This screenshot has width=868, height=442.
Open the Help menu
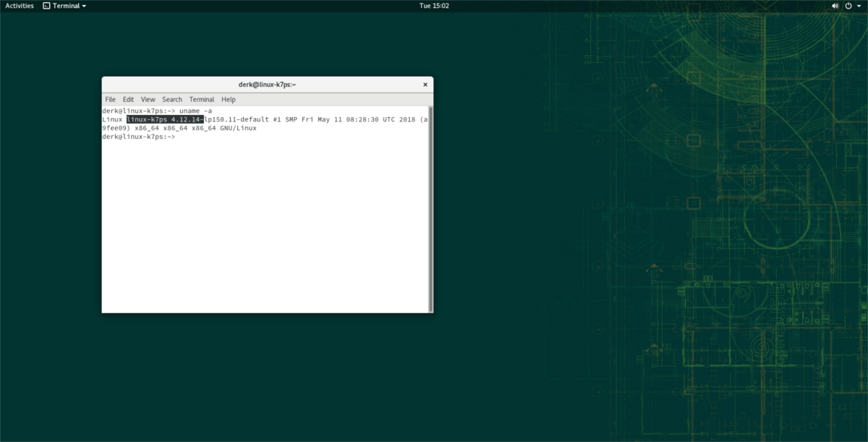tap(229, 99)
